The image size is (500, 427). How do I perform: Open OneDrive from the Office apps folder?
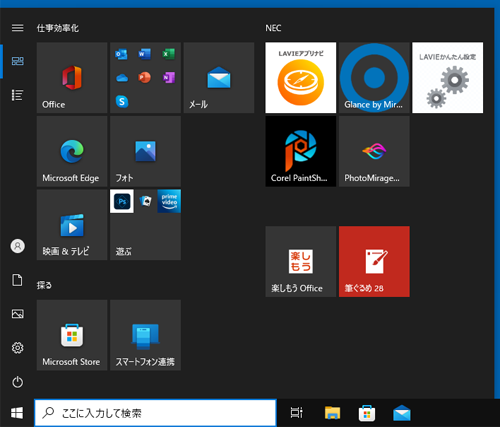point(122,78)
